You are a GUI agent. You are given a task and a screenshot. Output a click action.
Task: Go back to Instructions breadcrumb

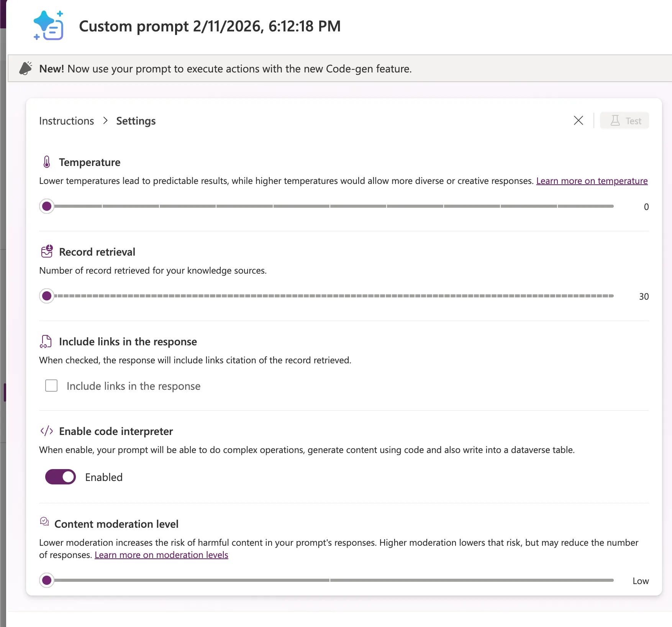67,121
